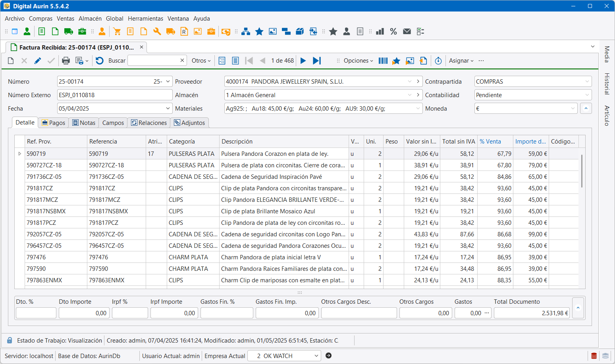615x364 pixels.
Task: Open the blue hierarchy tree icon
Action: click(x=246, y=31)
